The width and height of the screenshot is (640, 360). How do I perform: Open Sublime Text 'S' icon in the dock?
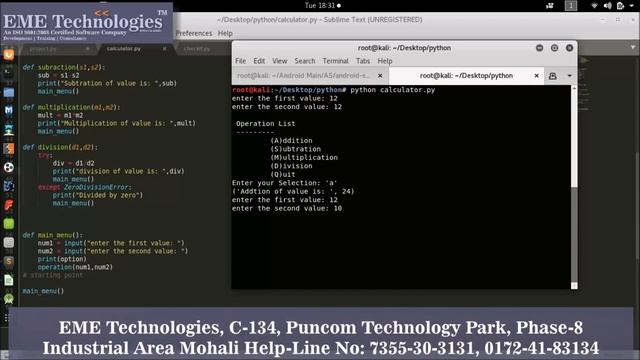9,261
